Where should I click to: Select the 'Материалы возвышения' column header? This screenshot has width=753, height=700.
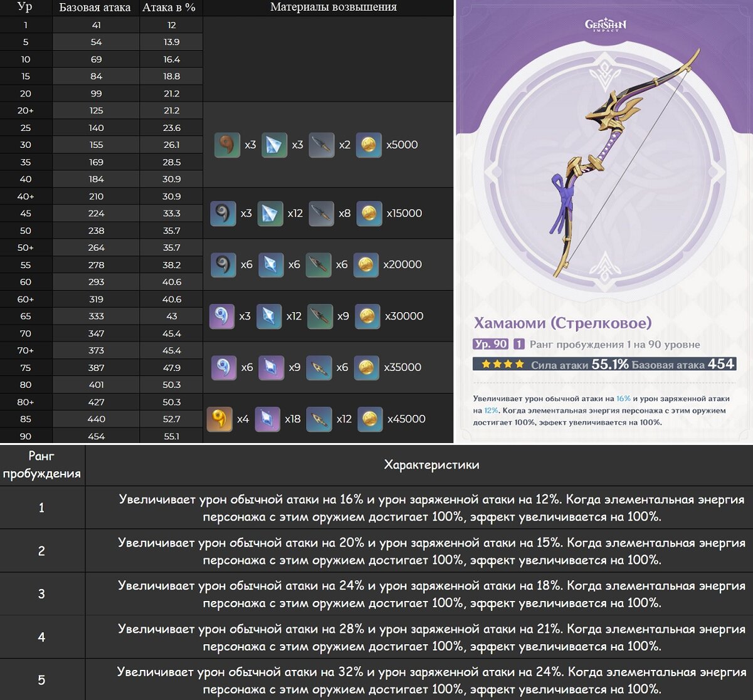click(x=333, y=8)
